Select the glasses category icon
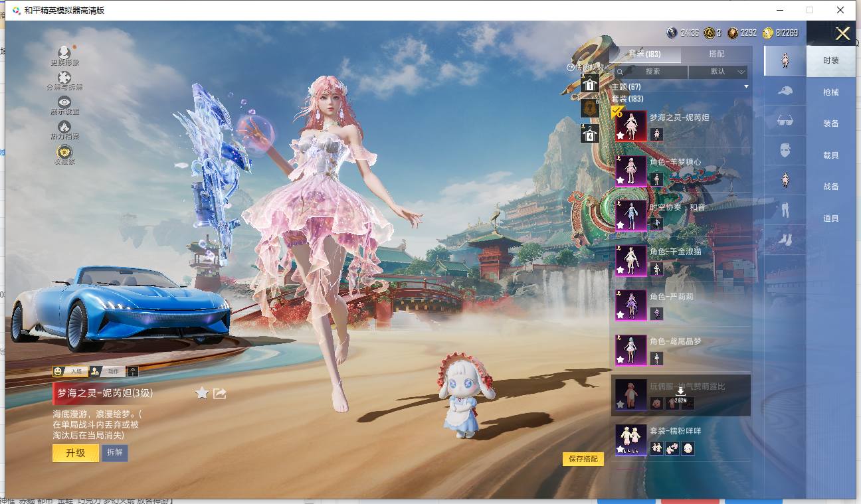 point(785,120)
